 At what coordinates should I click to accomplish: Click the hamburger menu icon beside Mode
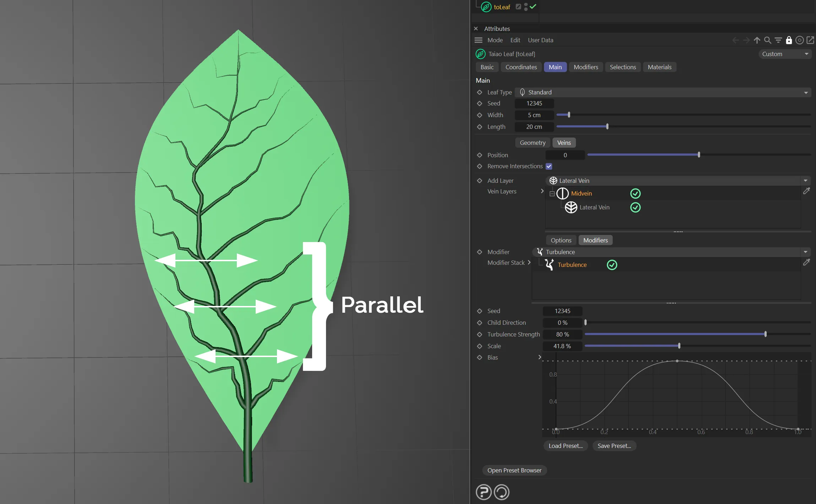tap(478, 40)
